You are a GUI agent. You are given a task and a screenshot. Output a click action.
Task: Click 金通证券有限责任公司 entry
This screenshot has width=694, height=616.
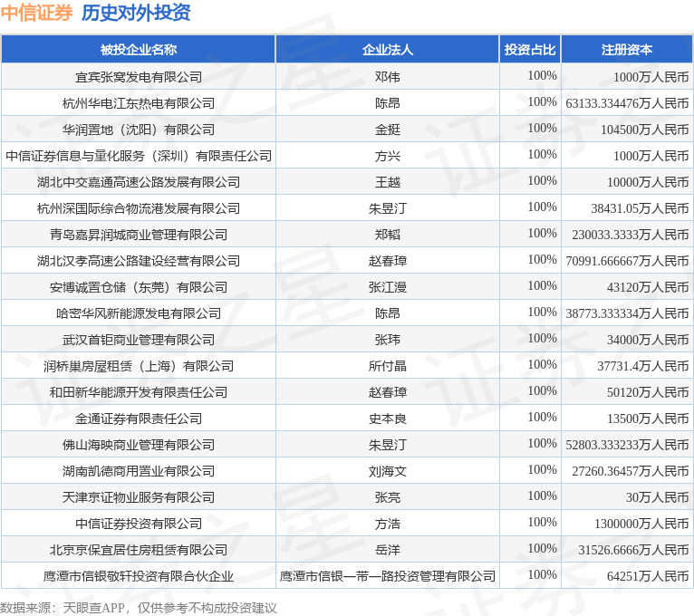tap(138, 419)
